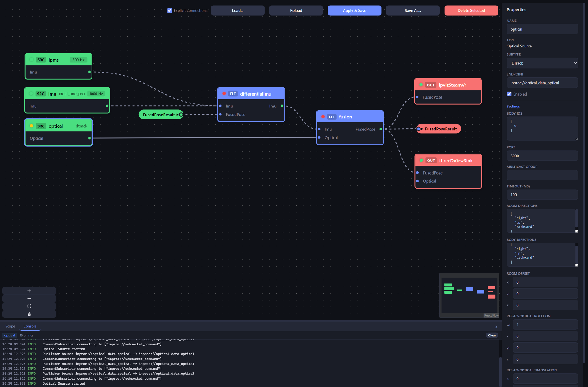Click the ROOM DIRECTIONS text area
Screen dimensions: 588x387
pos(542,221)
